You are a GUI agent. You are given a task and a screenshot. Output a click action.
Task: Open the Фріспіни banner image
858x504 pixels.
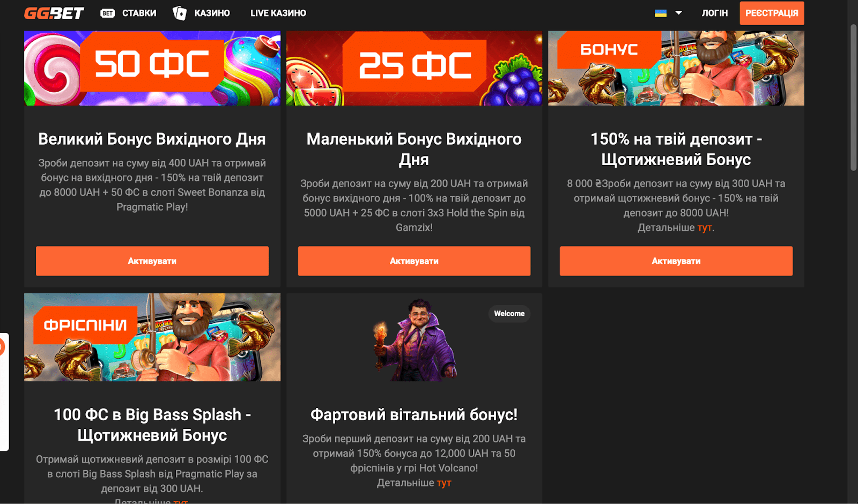click(152, 337)
